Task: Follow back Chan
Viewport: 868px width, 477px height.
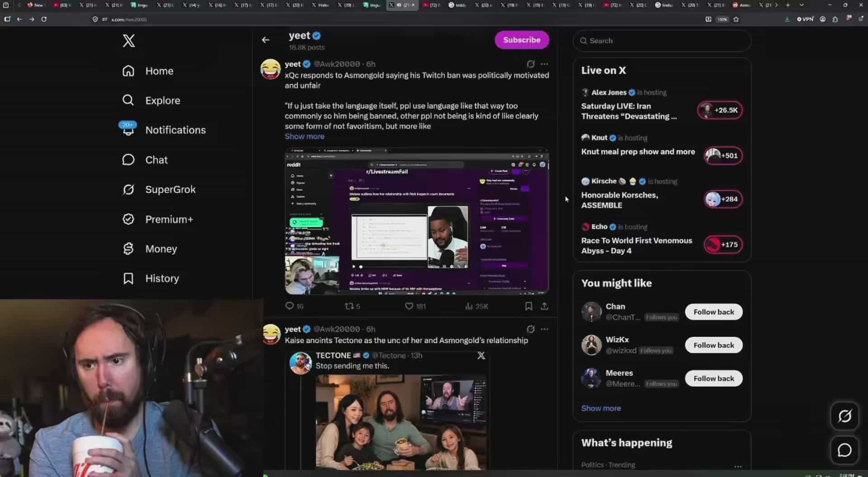Action: [x=713, y=312]
